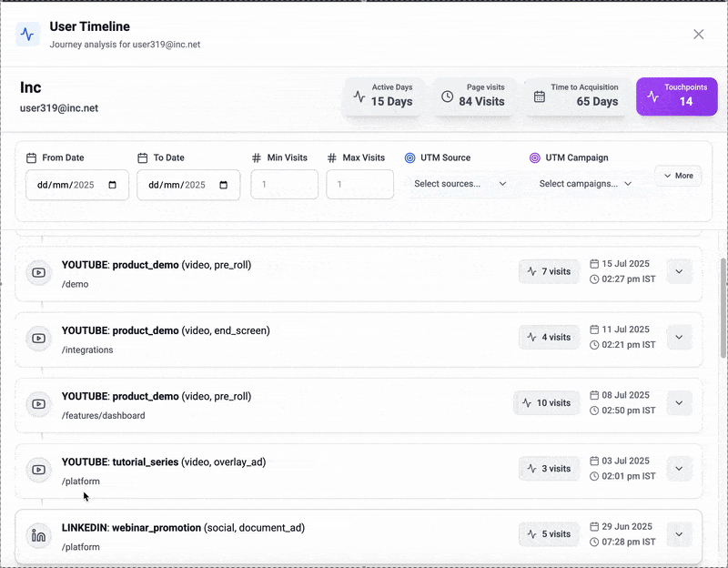728x568 pixels.
Task: Select the Time to Acquisition 65 Days card
Action: (x=576, y=96)
